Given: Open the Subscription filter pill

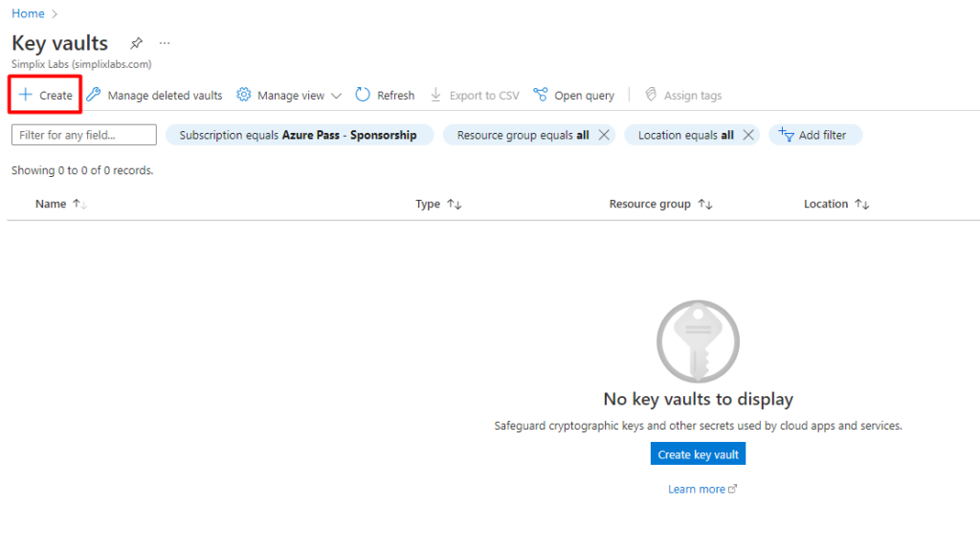Looking at the screenshot, I should (x=298, y=135).
